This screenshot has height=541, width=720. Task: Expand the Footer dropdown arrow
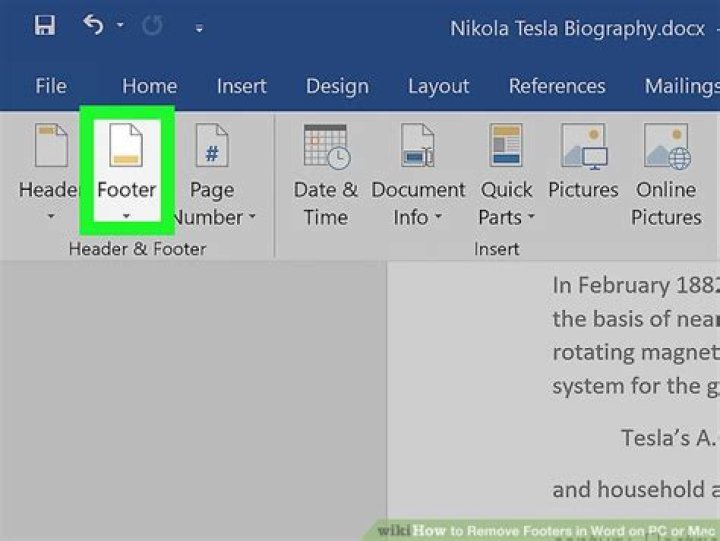click(x=126, y=216)
